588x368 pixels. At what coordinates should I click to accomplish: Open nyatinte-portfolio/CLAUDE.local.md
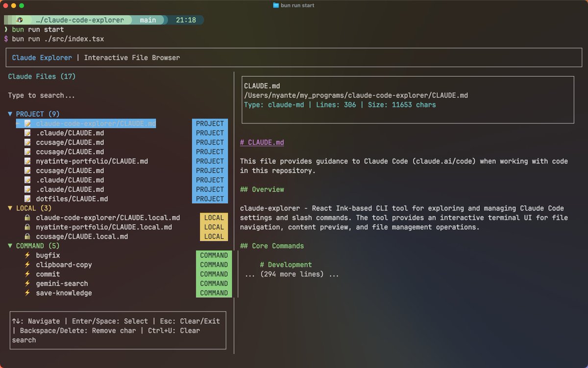104,227
